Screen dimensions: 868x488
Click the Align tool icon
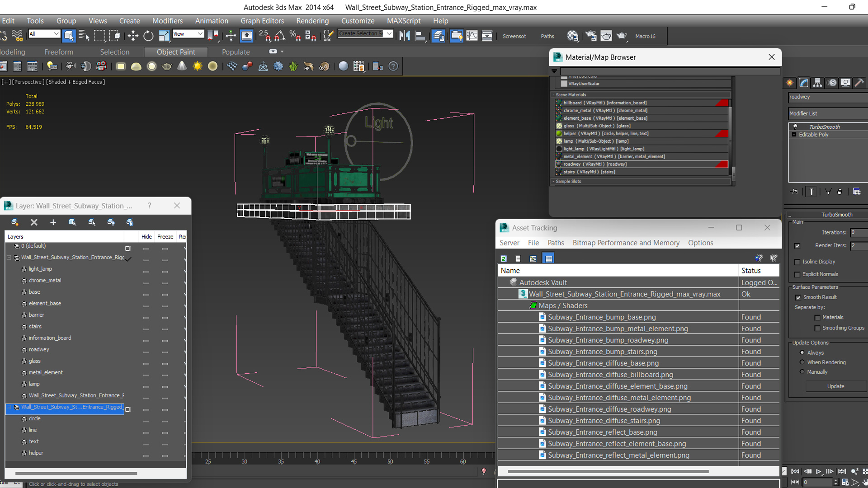point(420,36)
